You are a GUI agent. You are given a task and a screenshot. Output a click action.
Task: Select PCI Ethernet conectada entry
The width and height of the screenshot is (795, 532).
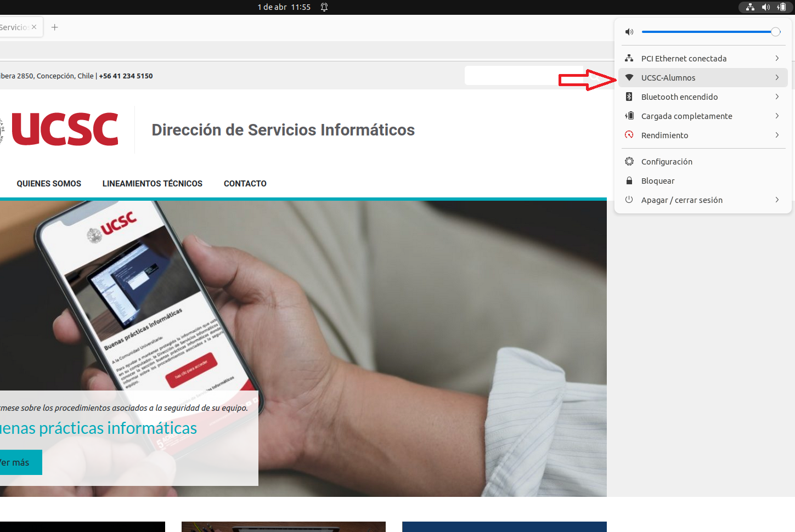click(703, 58)
